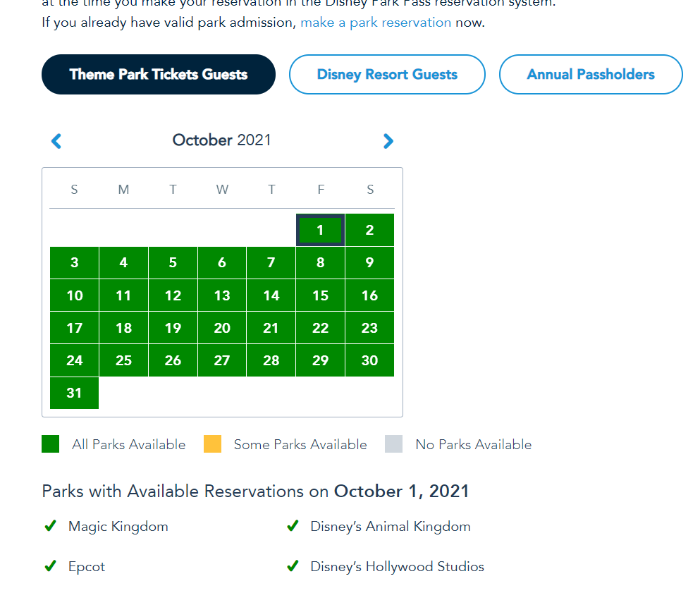Select October 1 on the calendar

tap(320, 230)
